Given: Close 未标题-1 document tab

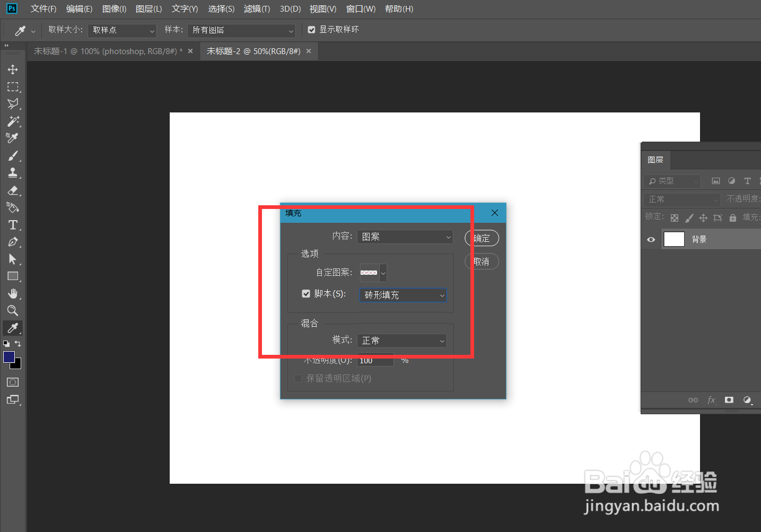Looking at the screenshot, I should 190,51.
